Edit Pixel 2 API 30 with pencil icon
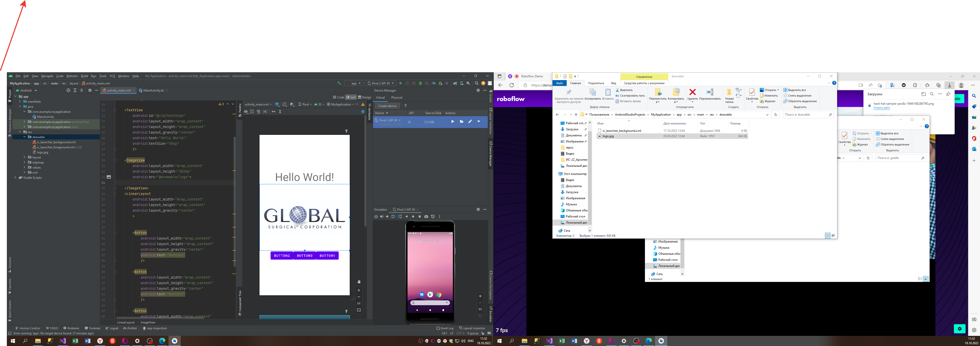980x346 pixels. click(x=470, y=122)
